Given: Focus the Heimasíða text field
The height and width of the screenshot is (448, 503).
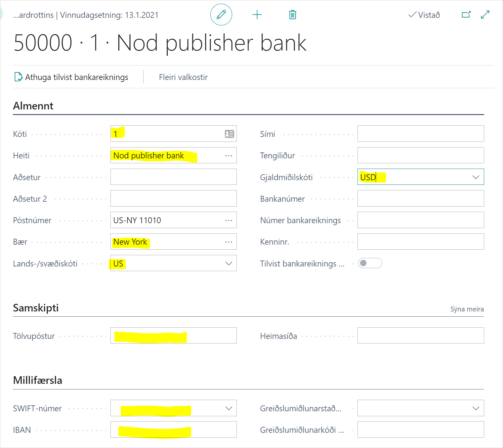Looking at the screenshot, I should (x=420, y=336).
